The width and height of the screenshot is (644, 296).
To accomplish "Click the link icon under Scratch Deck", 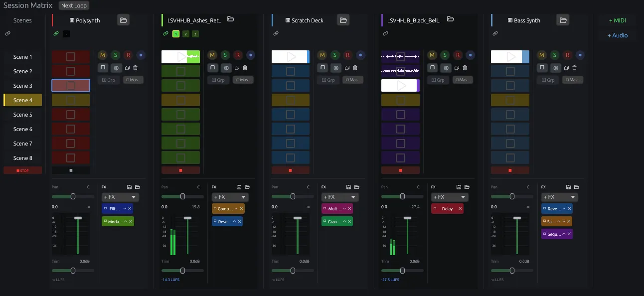I will [x=276, y=34].
